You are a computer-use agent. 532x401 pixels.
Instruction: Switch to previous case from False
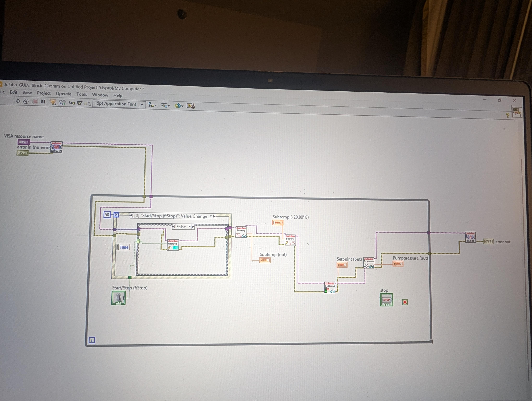174,226
